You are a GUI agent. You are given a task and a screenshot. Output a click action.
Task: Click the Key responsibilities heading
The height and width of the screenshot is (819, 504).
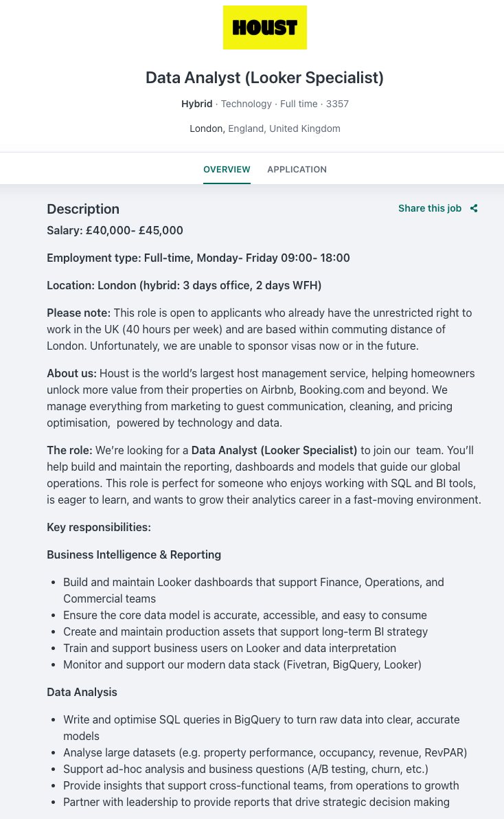coord(99,527)
